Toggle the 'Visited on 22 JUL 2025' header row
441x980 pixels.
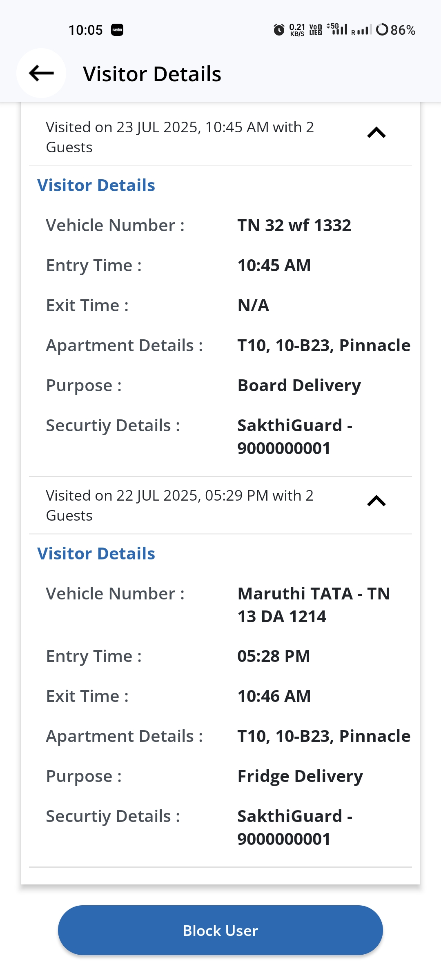pos(180,505)
